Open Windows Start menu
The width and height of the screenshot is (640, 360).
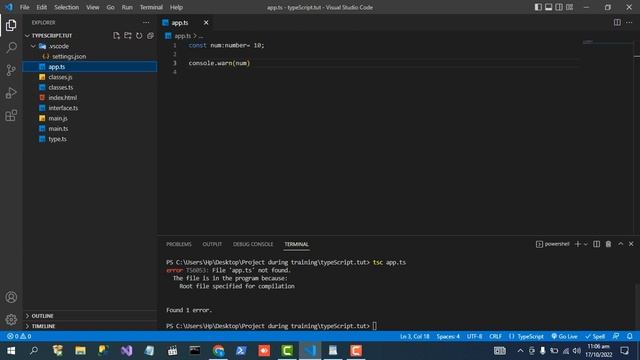click(x=11, y=351)
